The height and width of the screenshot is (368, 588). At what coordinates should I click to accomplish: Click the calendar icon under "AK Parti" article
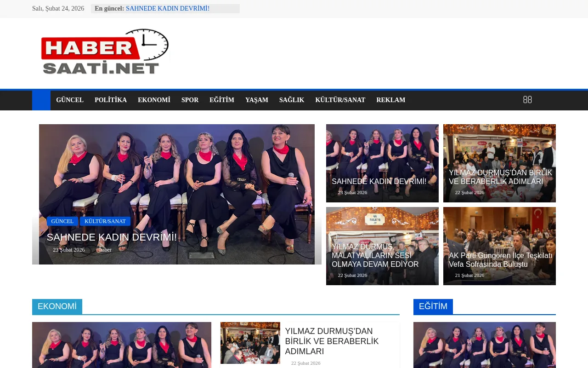(451, 275)
